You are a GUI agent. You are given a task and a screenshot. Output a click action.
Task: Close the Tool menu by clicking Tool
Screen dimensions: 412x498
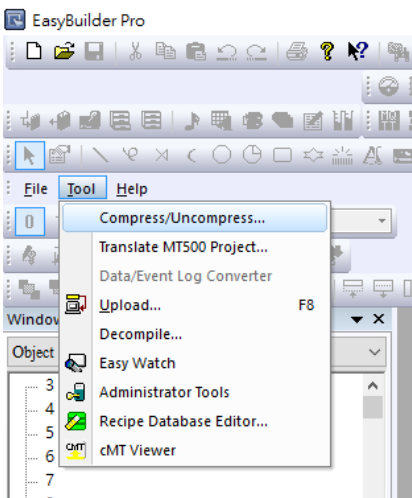[83, 187]
